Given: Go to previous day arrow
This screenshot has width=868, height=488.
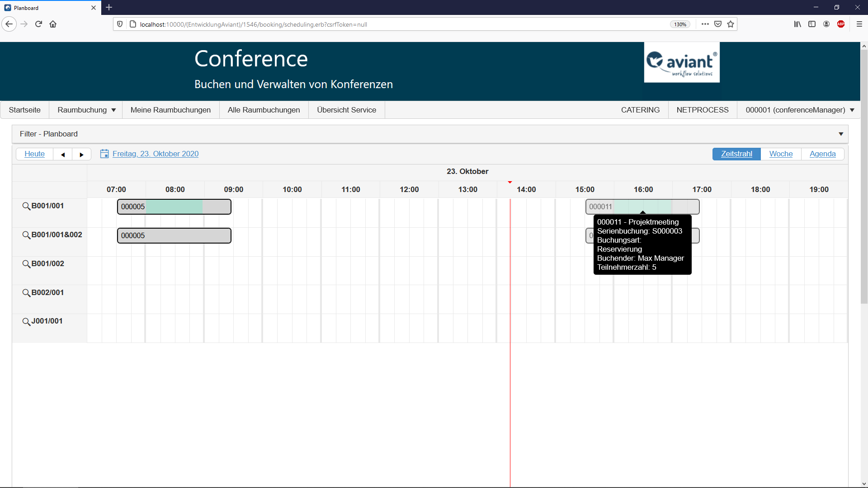Looking at the screenshot, I should [x=63, y=155].
